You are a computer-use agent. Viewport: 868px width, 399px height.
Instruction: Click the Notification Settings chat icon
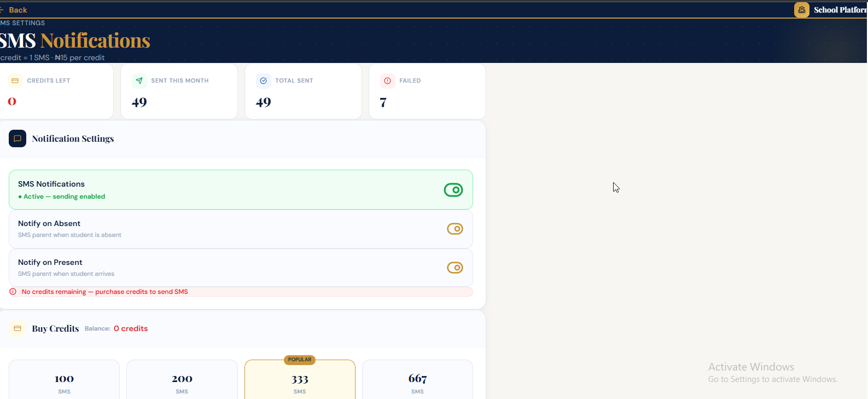coord(18,138)
